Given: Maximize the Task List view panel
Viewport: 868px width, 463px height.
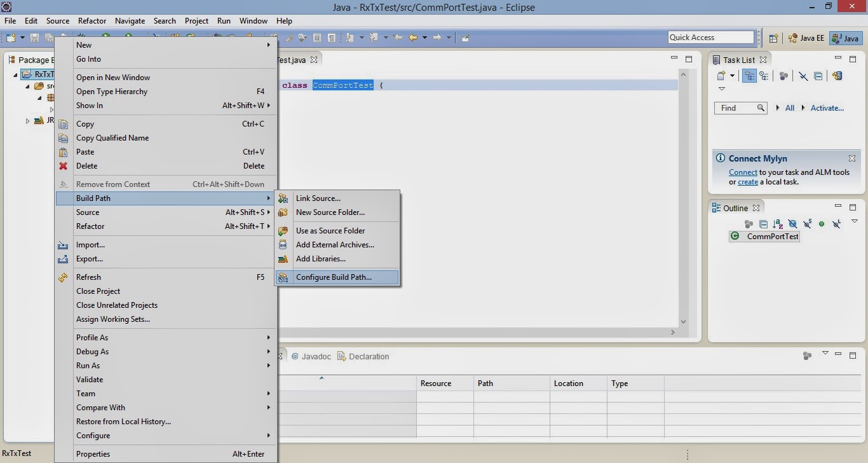Looking at the screenshot, I should 853,59.
